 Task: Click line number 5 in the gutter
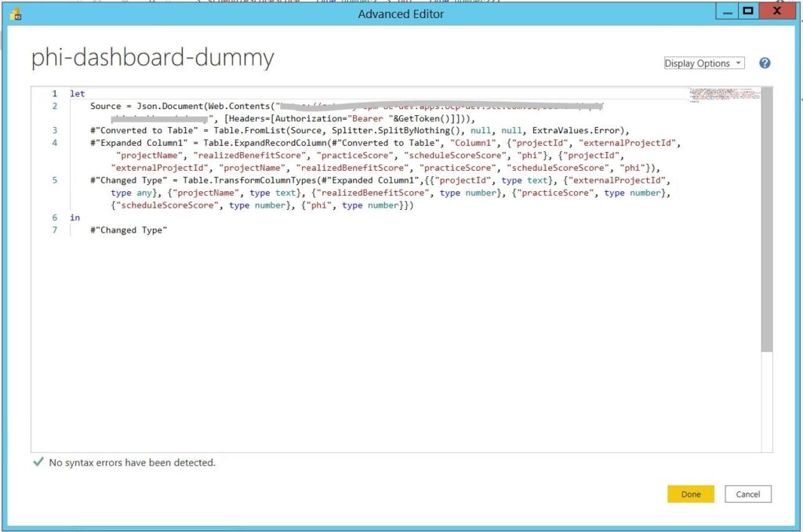pyautogui.click(x=55, y=180)
